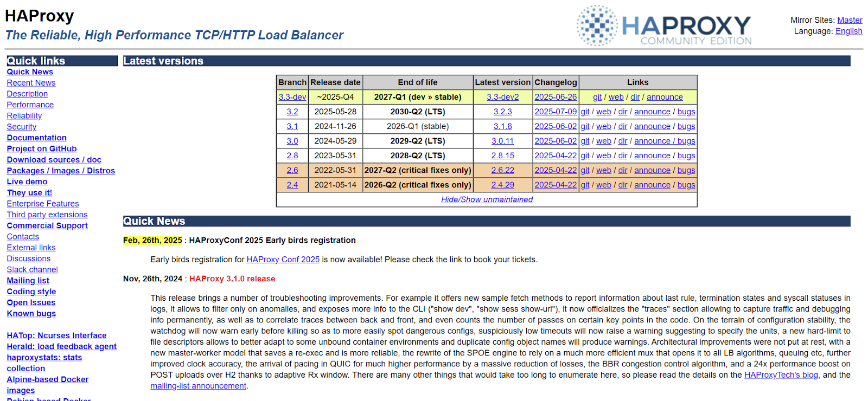Open the 2.8 row changelog 2025-04-22
The image size is (868, 401).
pyautogui.click(x=556, y=156)
